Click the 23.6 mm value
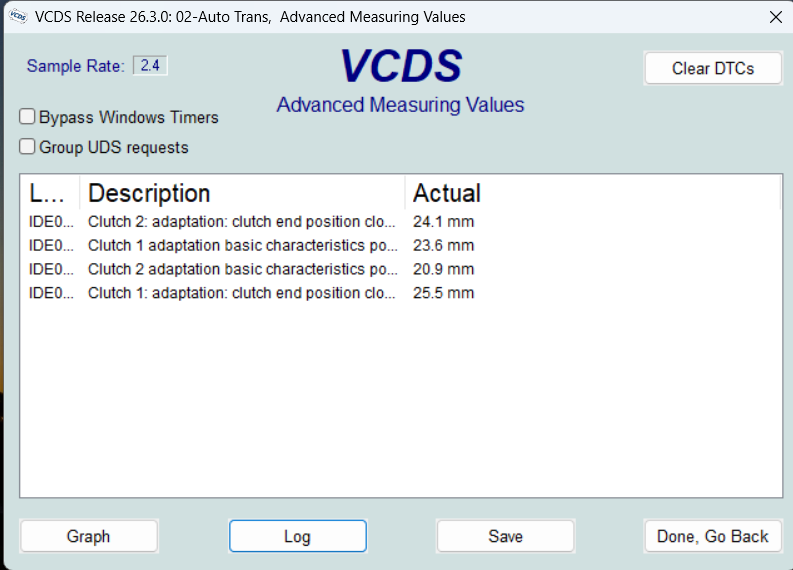 (x=444, y=245)
